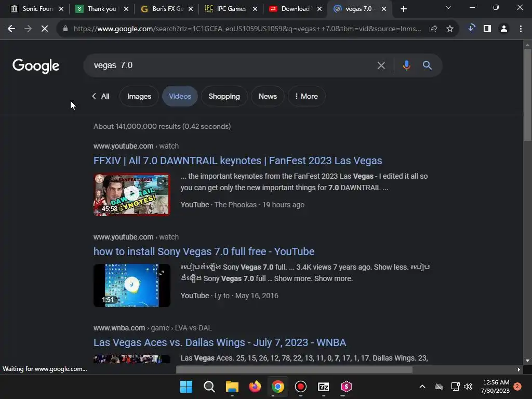Close the IPC Games tab
The width and height of the screenshot is (532, 399).
255,9
